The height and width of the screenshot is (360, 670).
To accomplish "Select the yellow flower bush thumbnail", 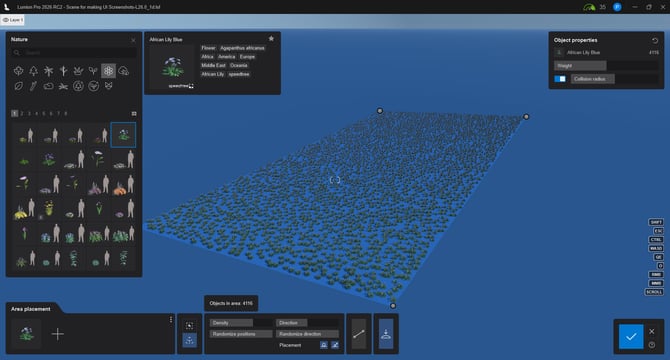I will click(24, 209).
